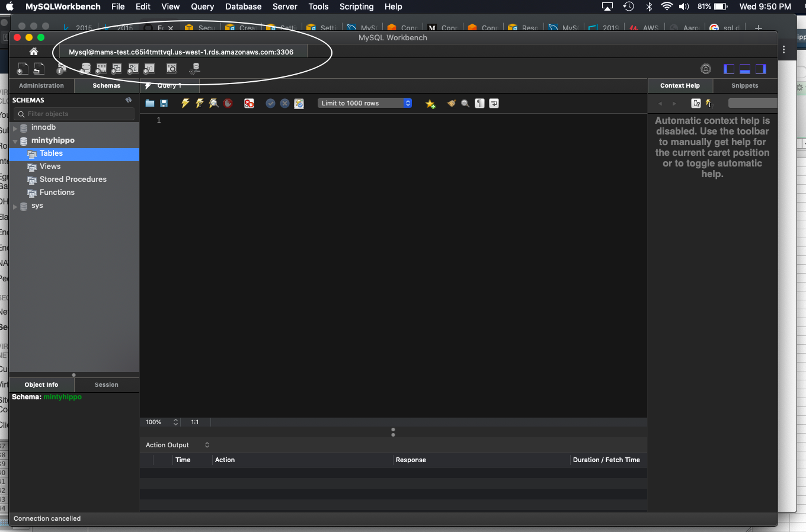Switch to the Object Info tab
The image size is (806, 532).
[41, 384]
